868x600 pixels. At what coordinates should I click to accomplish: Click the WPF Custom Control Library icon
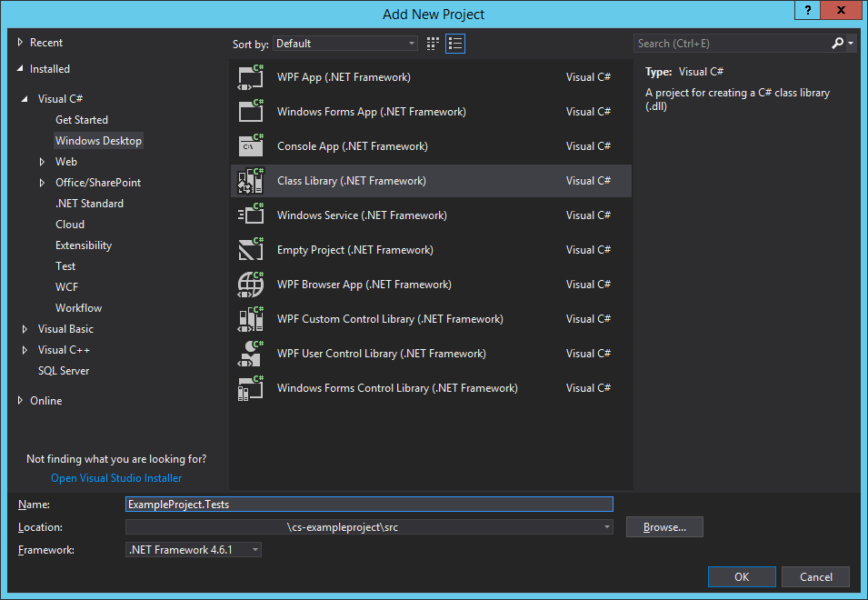pos(250,319)
